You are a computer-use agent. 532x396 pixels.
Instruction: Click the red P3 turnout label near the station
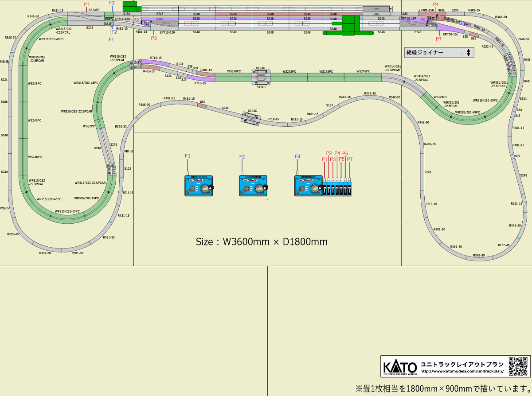[154, 39]
